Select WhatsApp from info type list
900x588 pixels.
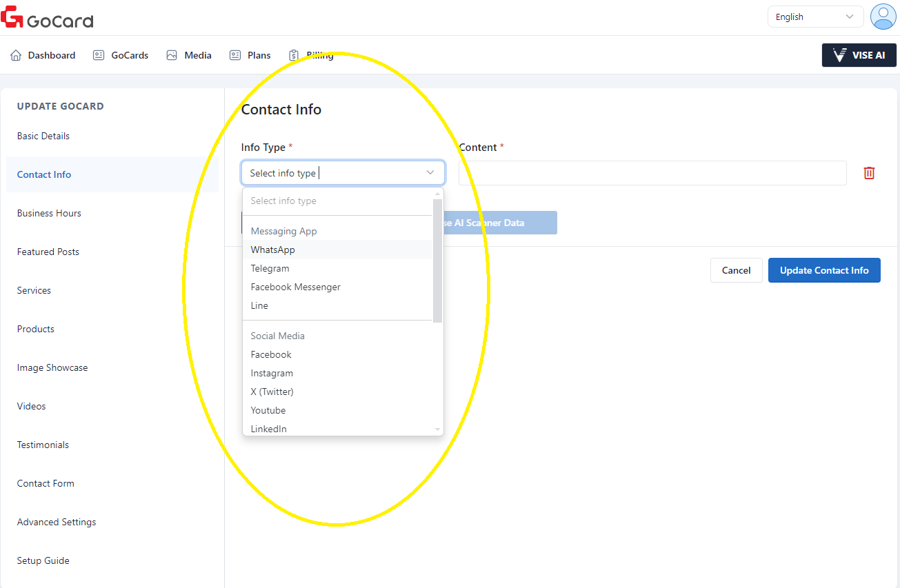pyautogui.click(x=273, y=250)
